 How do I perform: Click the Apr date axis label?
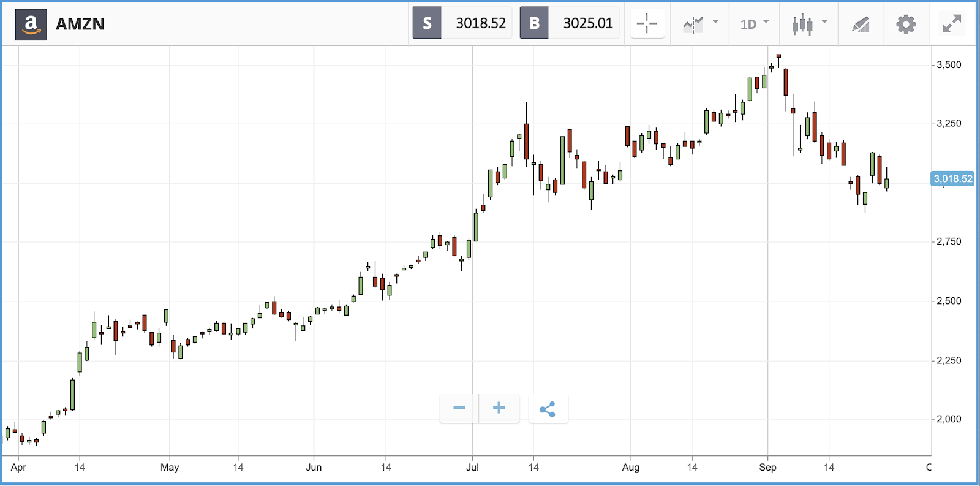pyautogui.click(x=18, y=468)
